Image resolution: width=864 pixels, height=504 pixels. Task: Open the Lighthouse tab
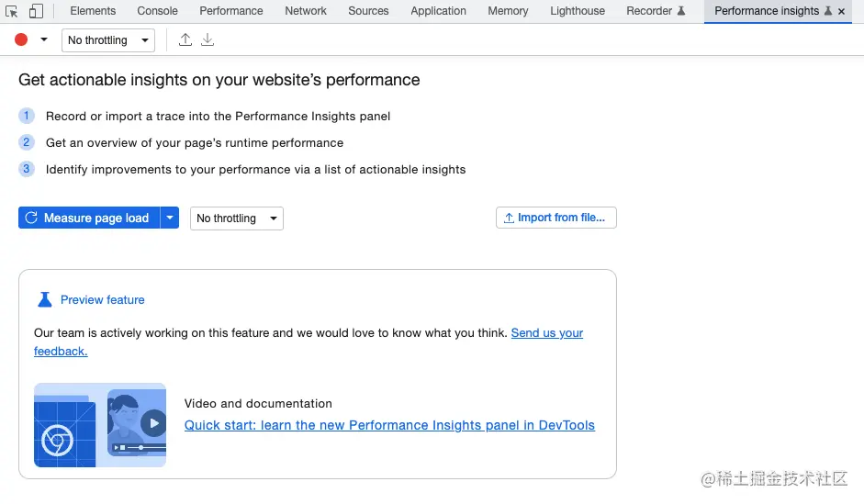(x=578, y=11)
